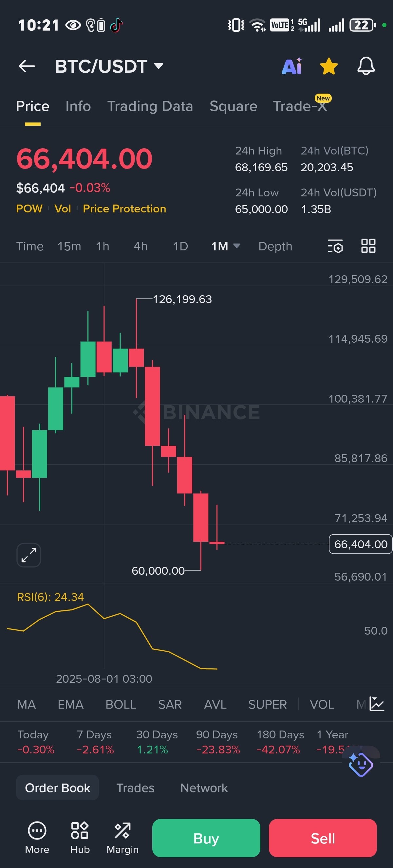
Task: Select the 15m chart interval
Action: [69, 246]
